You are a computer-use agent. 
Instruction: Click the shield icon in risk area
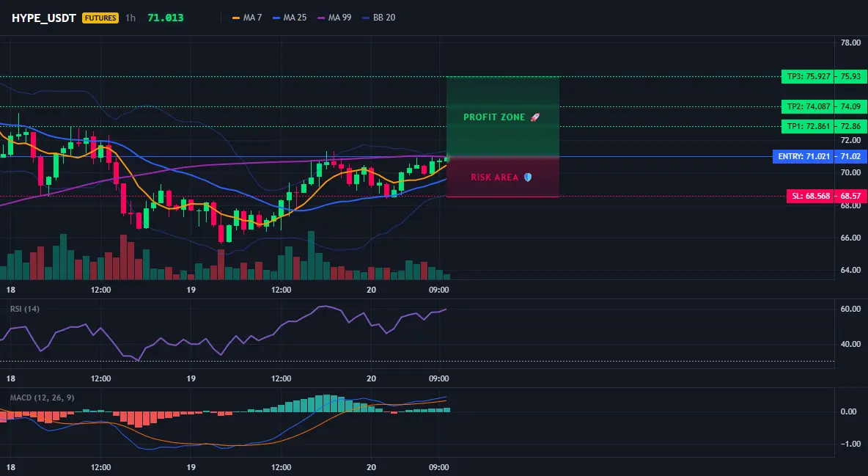528,177
